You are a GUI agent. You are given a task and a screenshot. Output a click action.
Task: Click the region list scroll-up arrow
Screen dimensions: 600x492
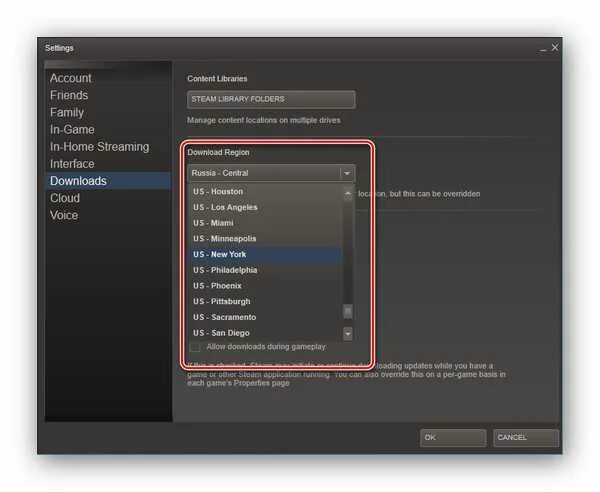[348, 194]
